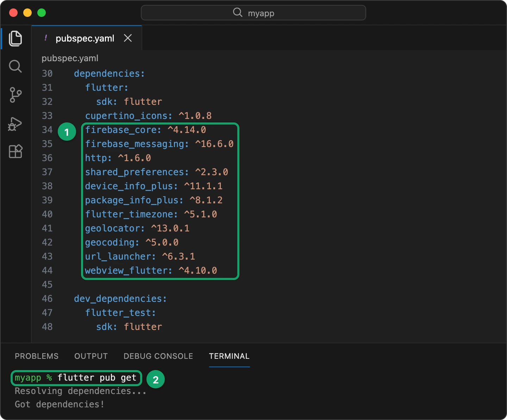The height and width of the screenshot is (420, 507).
Task: Open the Run and Debug view
Action: pyautogui.click(x=15, y=124)
